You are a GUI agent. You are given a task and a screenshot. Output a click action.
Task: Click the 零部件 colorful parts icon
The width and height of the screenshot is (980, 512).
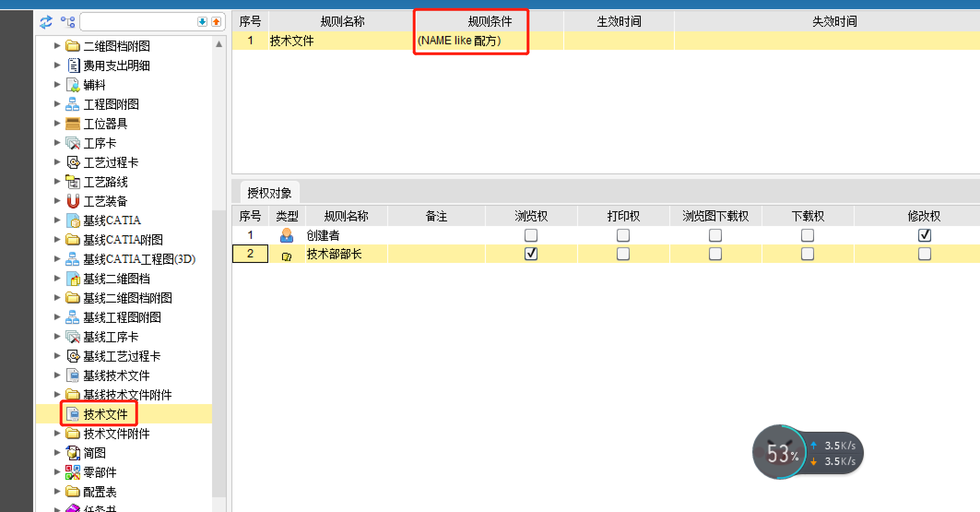pyautogui.click(x=73, y=472)
